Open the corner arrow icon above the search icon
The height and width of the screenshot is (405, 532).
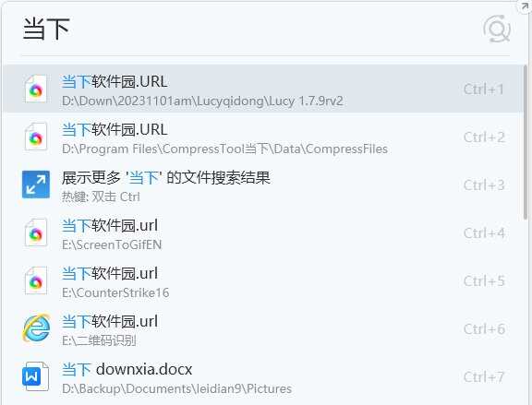click(525, 6)
